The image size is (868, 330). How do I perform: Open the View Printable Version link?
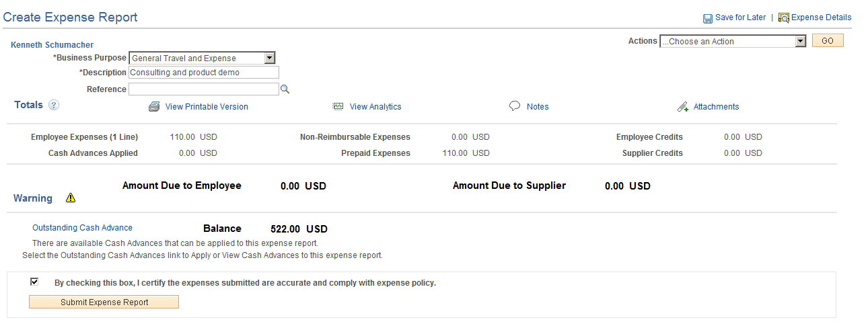[x=207, y=107]
